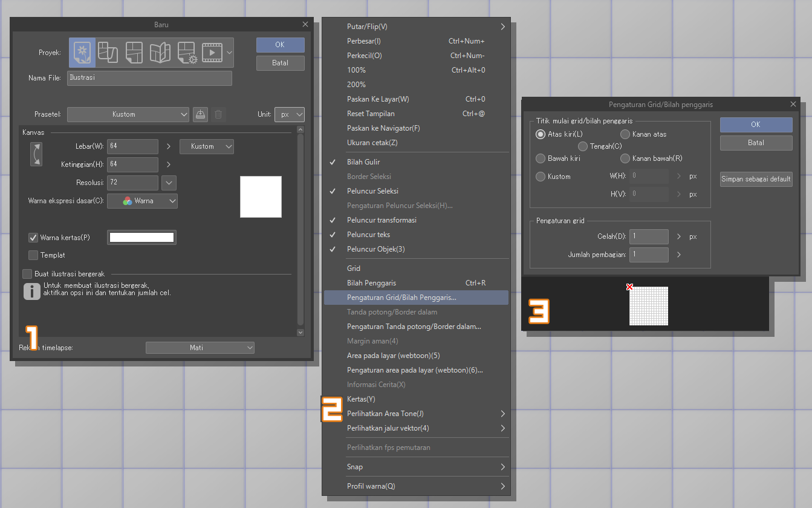Open the Warna ekspresi dasar dropdown
Image resolution: width=812 pixels, height=508 pixels.
[143, 201]
